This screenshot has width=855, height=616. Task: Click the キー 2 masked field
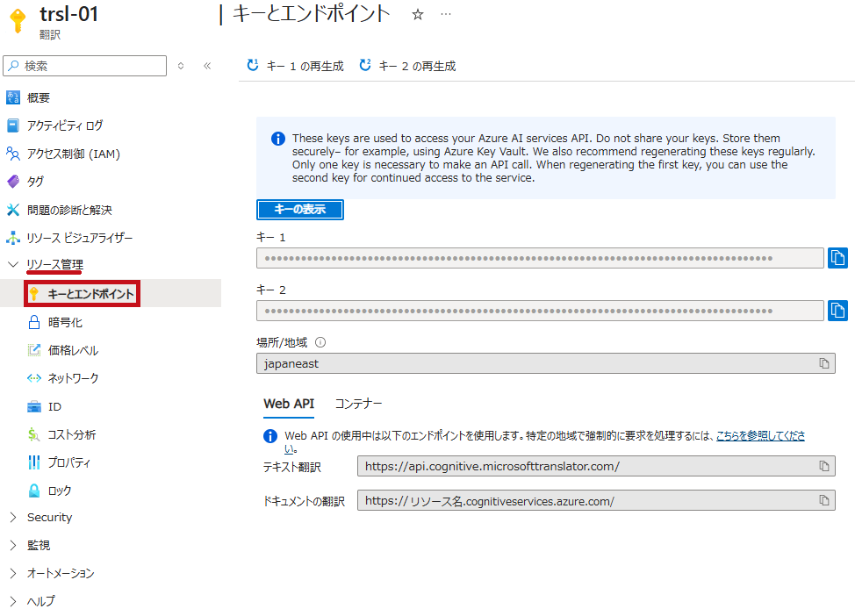coord(540,311)
